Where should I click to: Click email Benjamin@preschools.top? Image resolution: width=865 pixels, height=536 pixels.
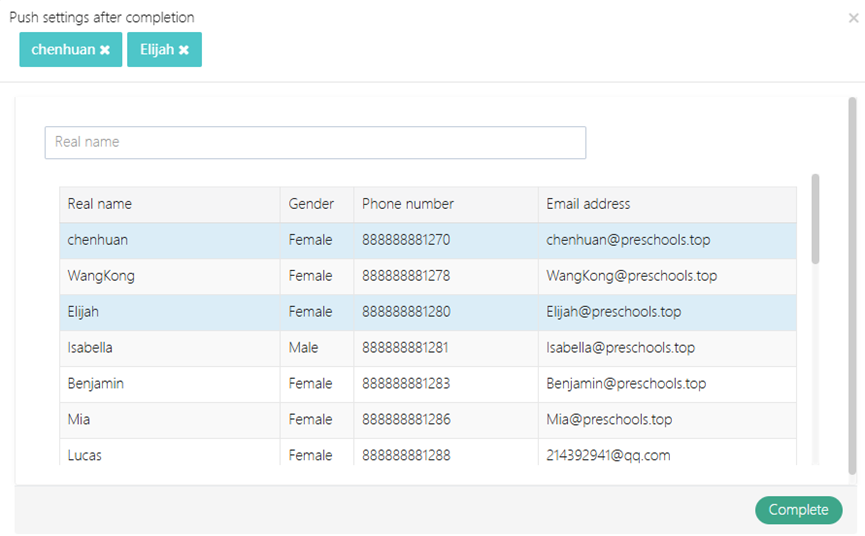pyautogui.click(x=626, y=383)
